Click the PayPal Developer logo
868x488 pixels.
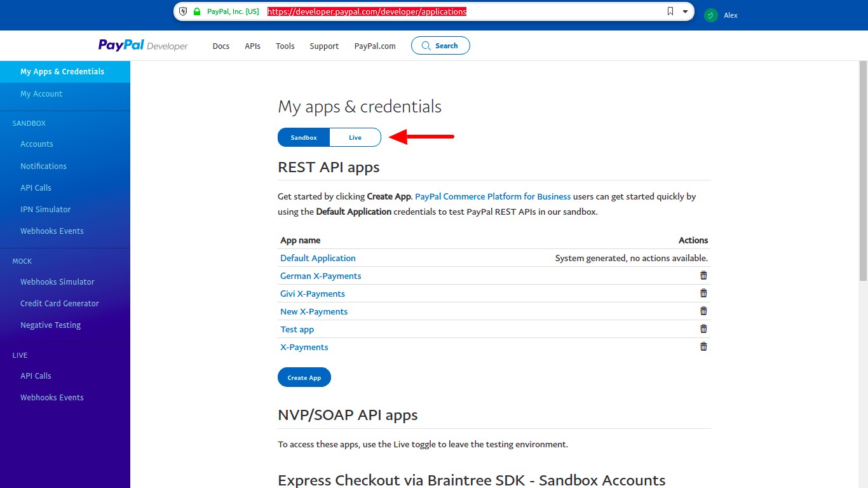click(x=143, y=46)
